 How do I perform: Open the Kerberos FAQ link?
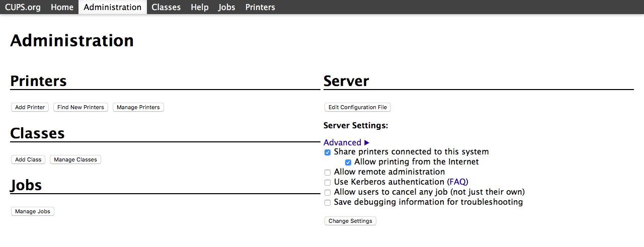(457, 182)
